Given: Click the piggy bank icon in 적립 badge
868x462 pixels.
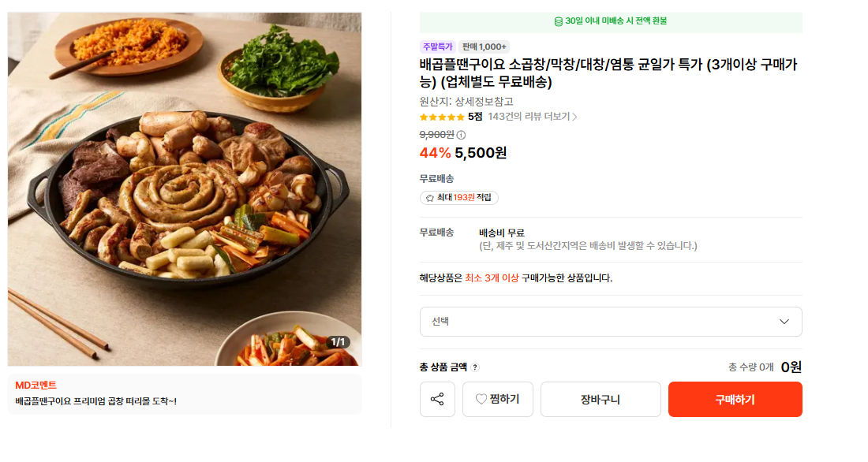Looking at the screenshot, I should 429,198.
